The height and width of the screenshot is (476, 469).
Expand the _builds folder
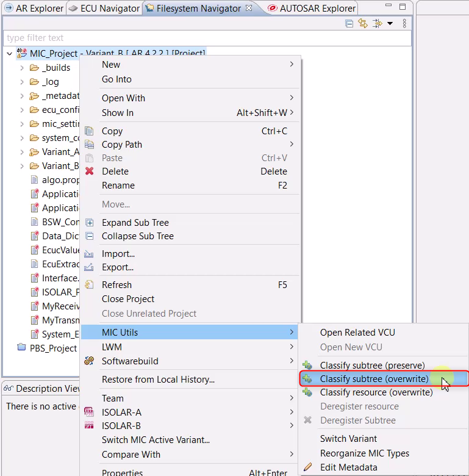tap(22, 68)
